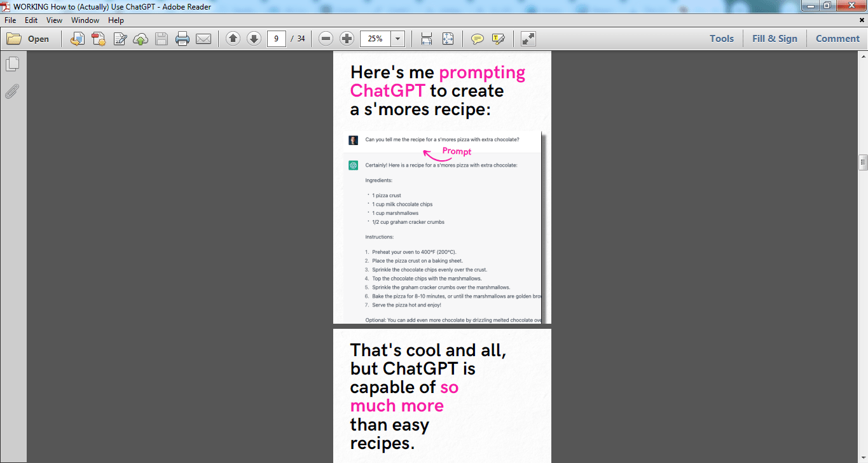The height and width of the screenshot is (463, 868).
Task: Click the "Ingredients:" line in the document
Action: (379, 181)
